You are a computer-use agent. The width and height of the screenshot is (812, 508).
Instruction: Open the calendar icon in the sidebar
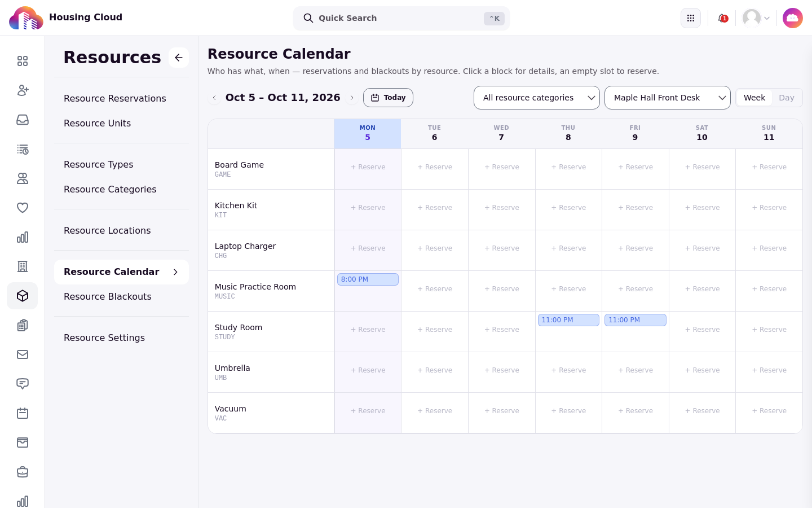click(23, 413)
